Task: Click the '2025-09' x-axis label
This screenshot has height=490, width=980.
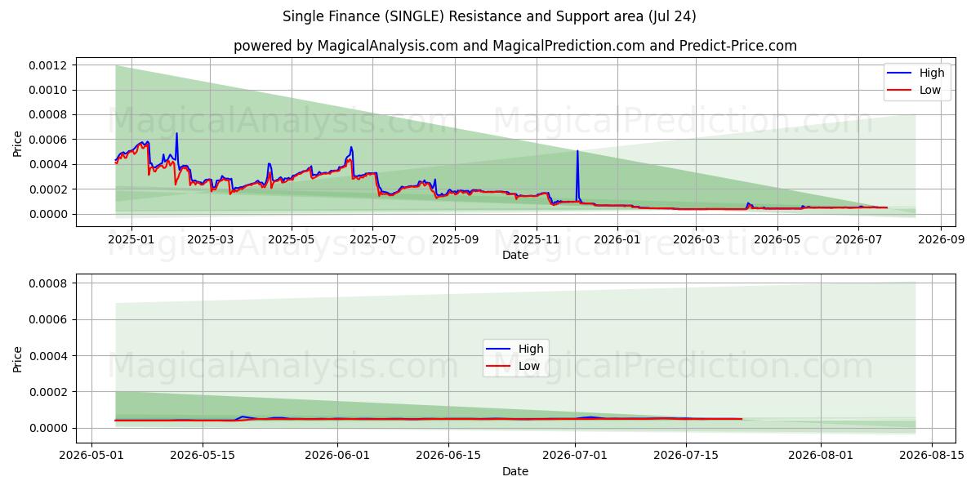Action: pos(455,240)
